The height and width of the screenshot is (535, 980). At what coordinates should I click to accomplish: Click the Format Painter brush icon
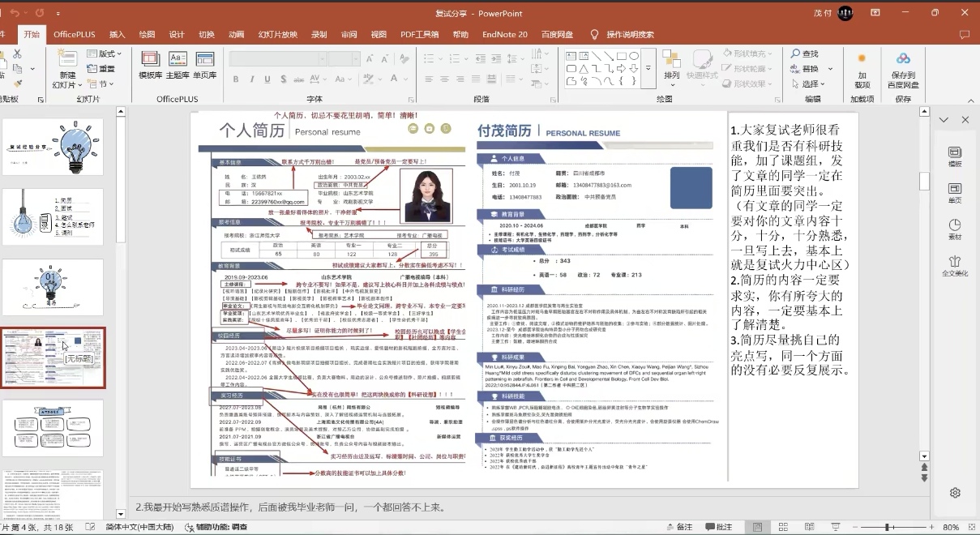pyautogui.click(x=17, y=83)
